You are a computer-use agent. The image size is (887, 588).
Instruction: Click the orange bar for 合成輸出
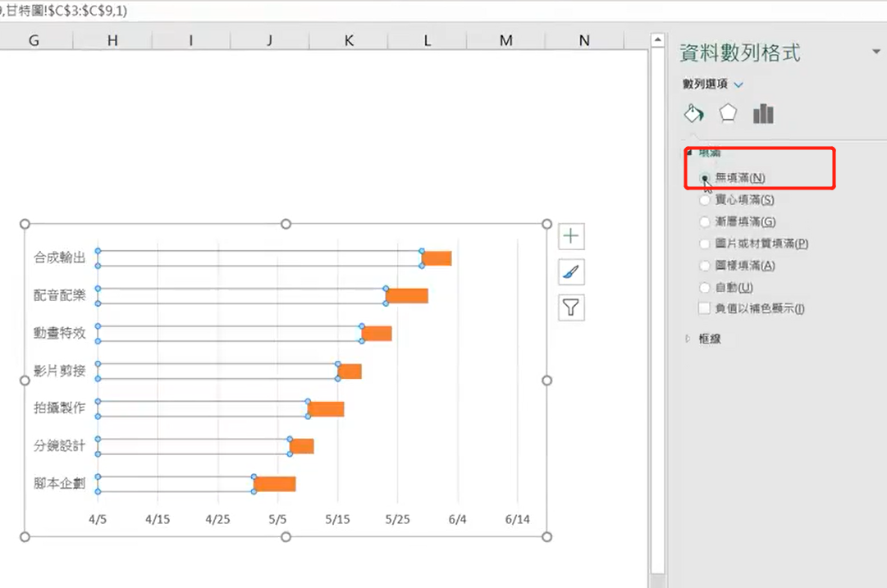coord(437,258)
